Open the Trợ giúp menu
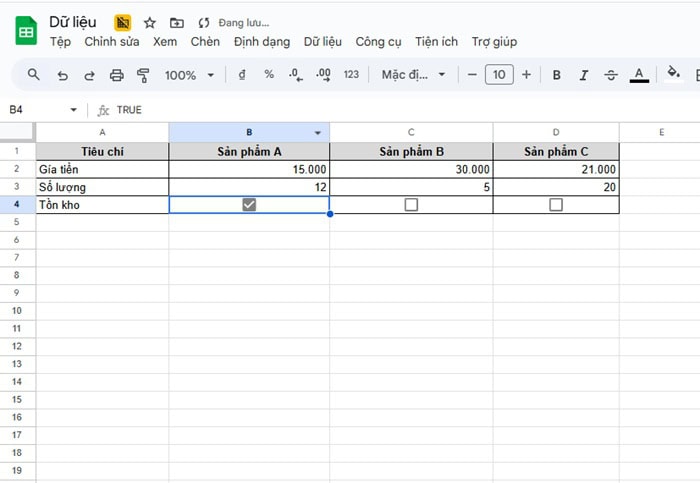The width and height of the screenshot is (700, 483). pos(494,42)
